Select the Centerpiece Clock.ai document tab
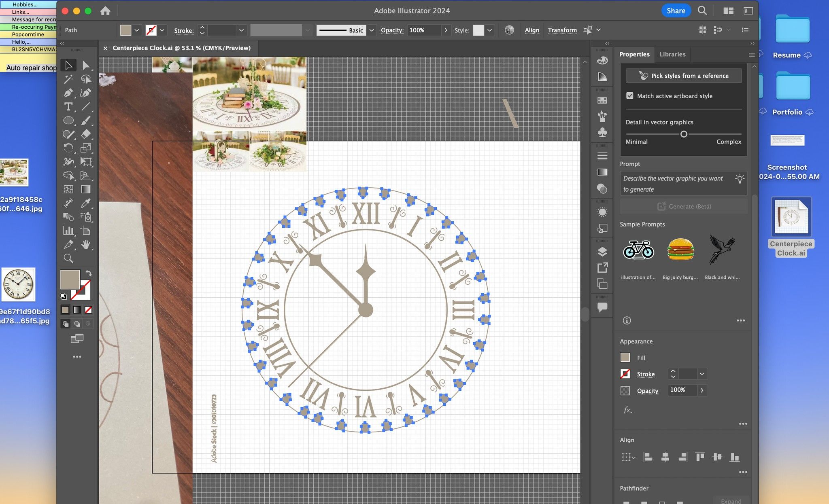 click(181, 48)
